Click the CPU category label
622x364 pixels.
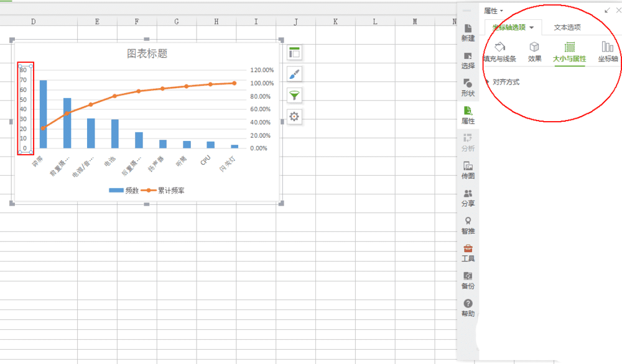(205, 160)
